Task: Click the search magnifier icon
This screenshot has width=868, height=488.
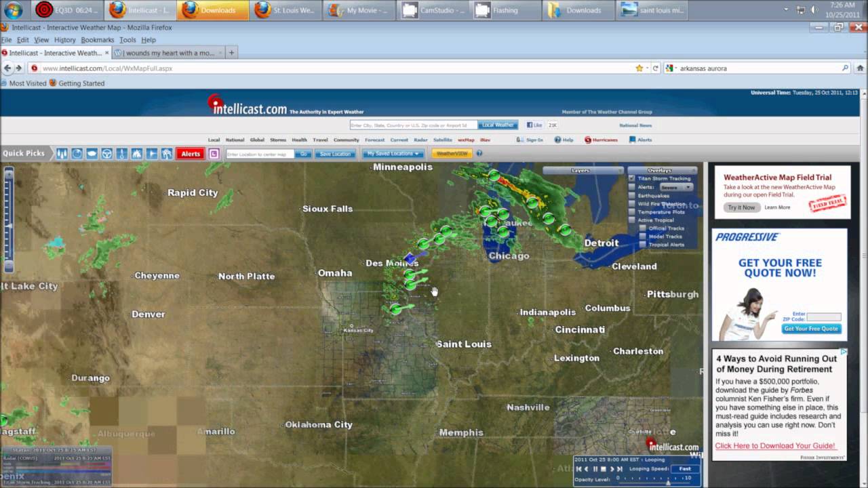Action: (845, 68)
